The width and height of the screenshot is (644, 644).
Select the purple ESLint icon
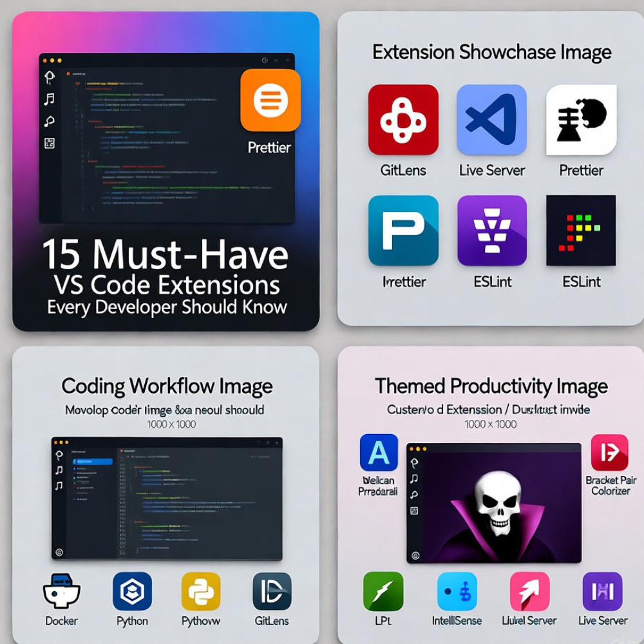(493, 231)
